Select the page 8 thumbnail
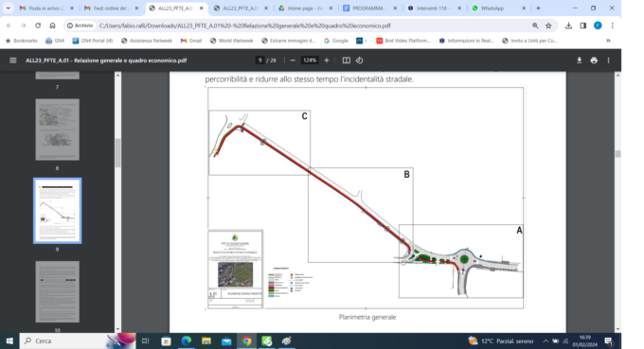644x349 pixels. 57,130
